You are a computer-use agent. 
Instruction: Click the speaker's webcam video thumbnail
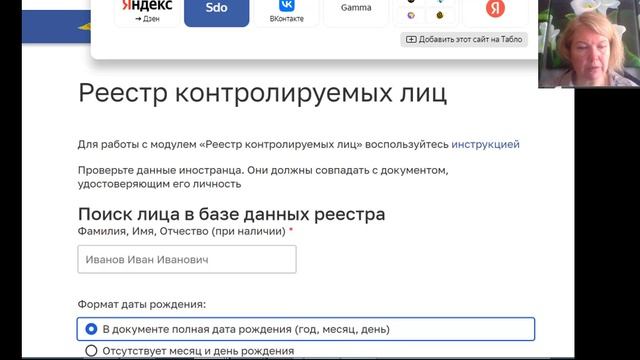589,44
